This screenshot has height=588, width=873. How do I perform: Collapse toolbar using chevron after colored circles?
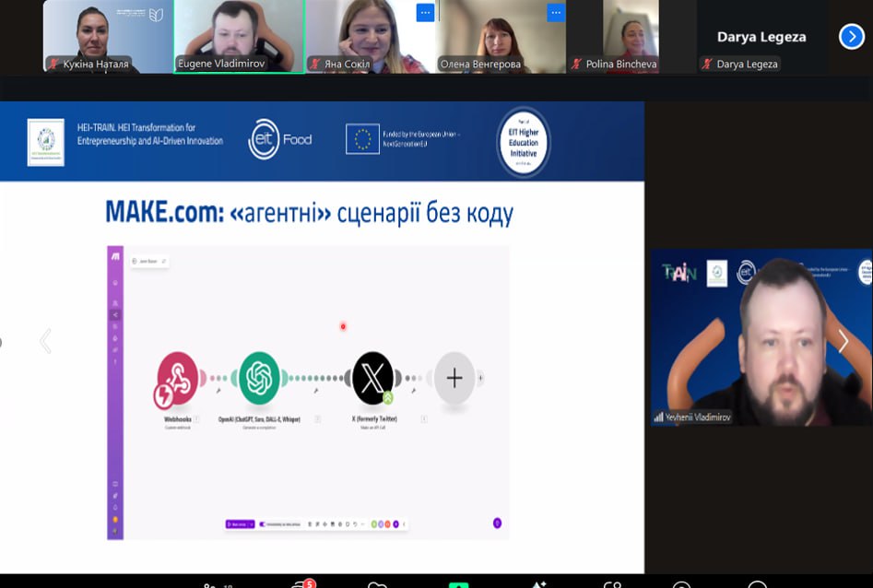click(x=404, y=524)
